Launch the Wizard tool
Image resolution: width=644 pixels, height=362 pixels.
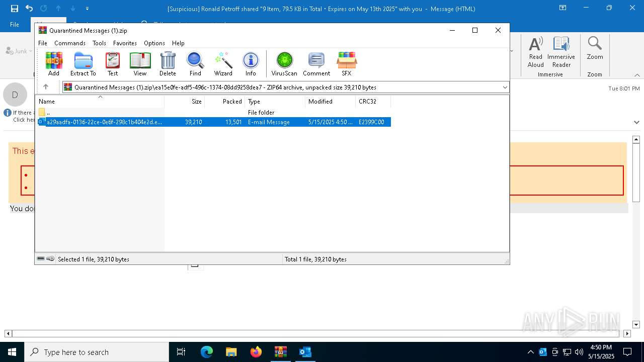(223, 64)
